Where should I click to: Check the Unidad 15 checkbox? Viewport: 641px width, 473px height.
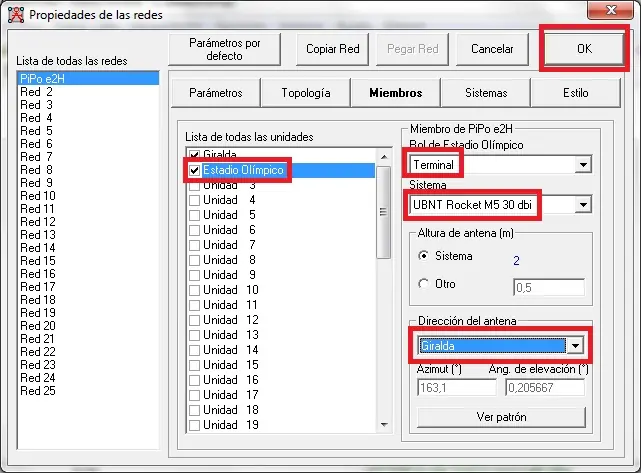195,365
